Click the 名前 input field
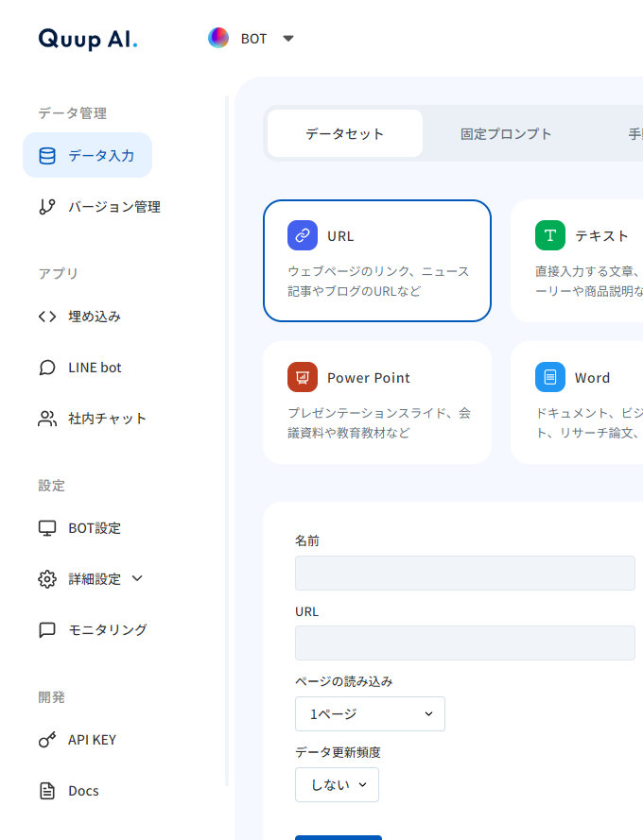Image resolution: width=643 pixels, height=840 pixels. [x=464, y=574]
